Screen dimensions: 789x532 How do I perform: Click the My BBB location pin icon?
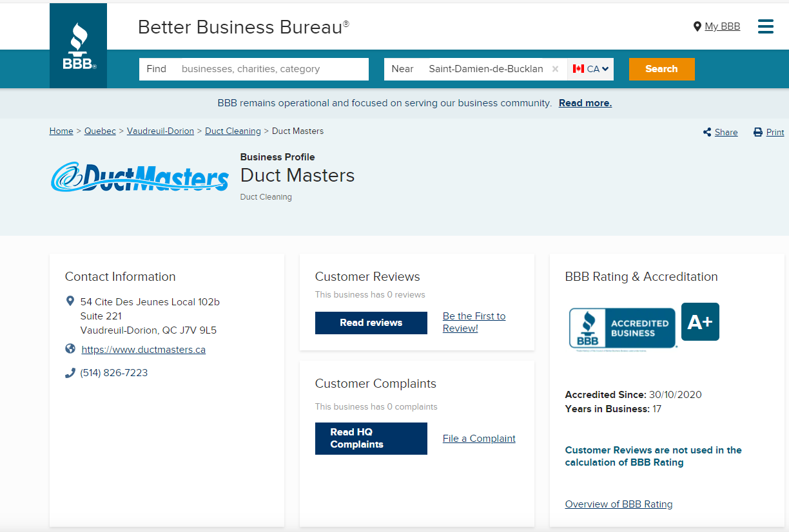coord(697,26)
